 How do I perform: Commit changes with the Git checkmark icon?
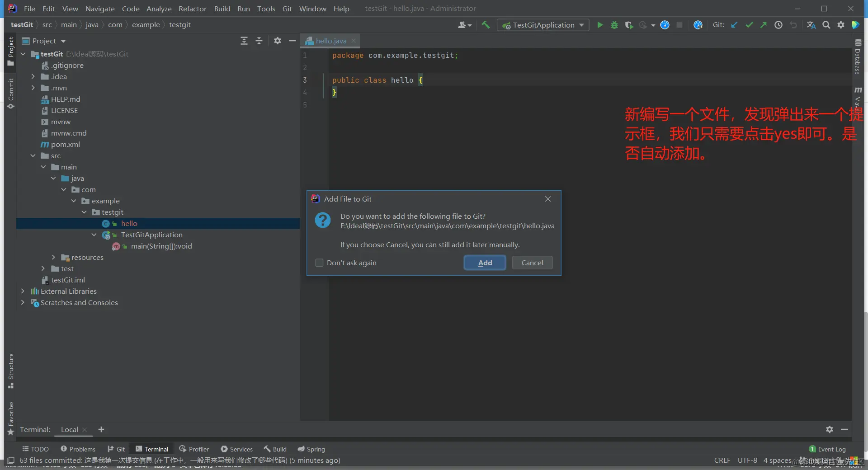pos(749,25)
